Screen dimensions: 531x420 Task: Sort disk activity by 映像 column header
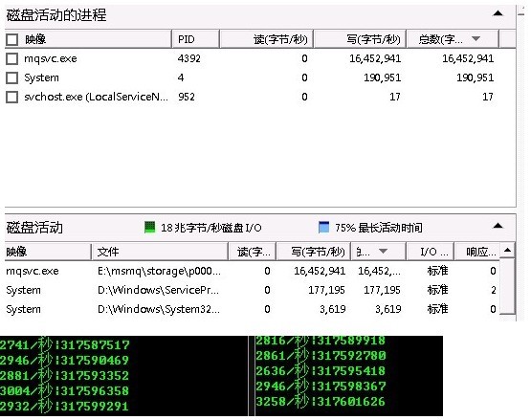pyautogui.click(x=48, y=252)
